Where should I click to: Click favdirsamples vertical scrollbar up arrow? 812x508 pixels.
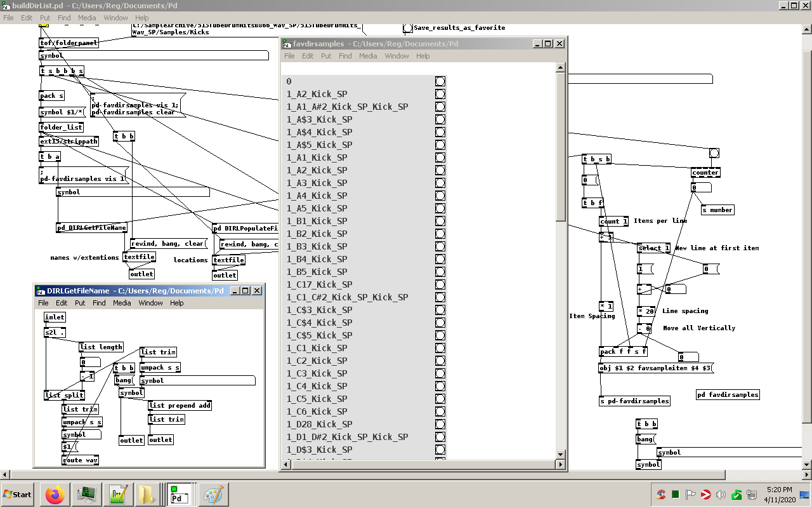click(560, 66)
